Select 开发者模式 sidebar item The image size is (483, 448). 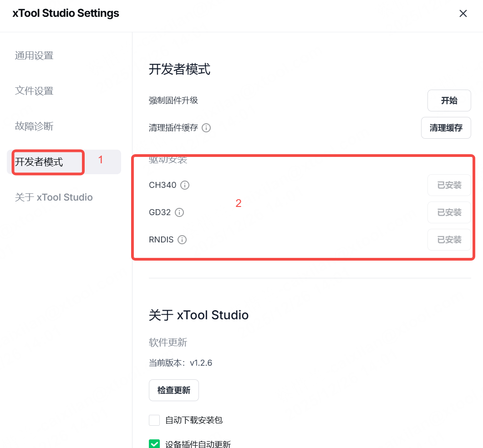(39, 162)
